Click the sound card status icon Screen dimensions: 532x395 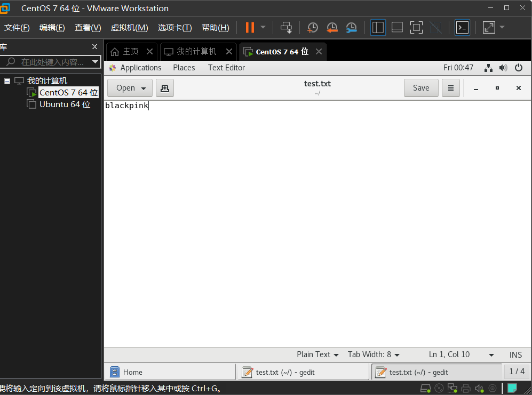pyautogui.click(x=479, y=389)
